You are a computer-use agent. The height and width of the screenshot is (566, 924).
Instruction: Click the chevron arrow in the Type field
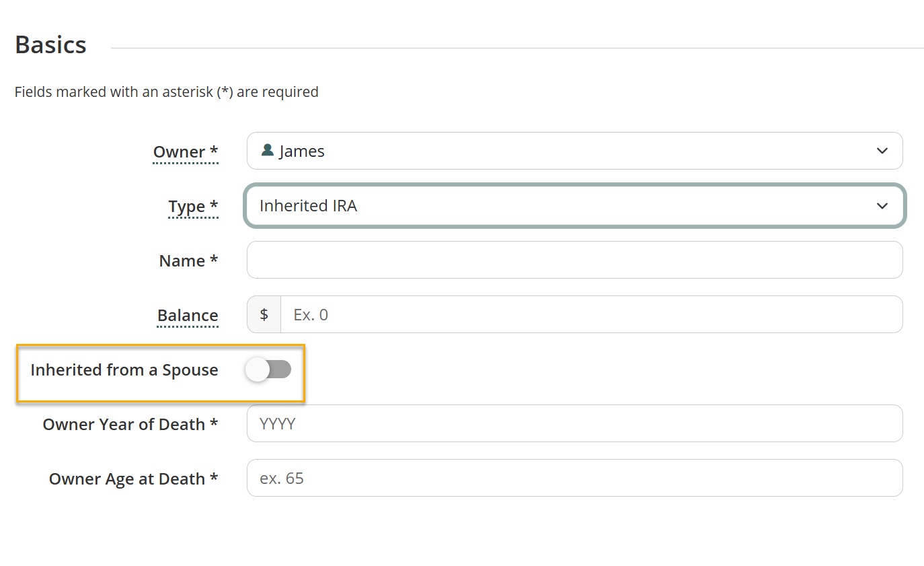click(882, 205)
